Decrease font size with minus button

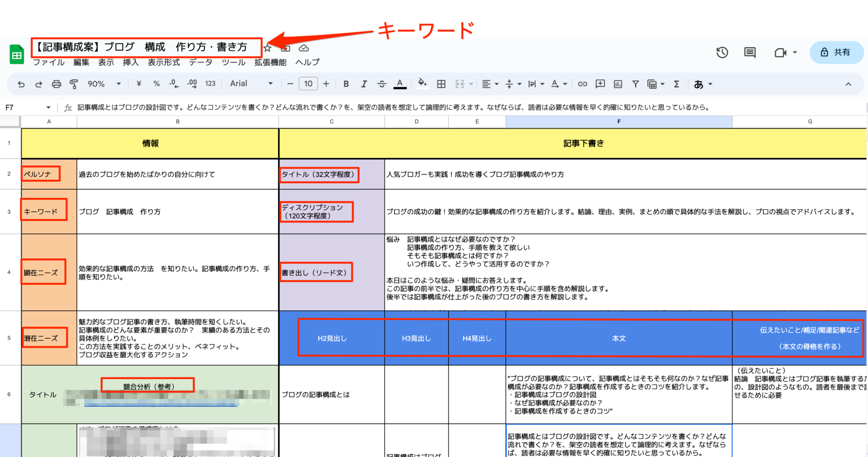tap(290, 84)
